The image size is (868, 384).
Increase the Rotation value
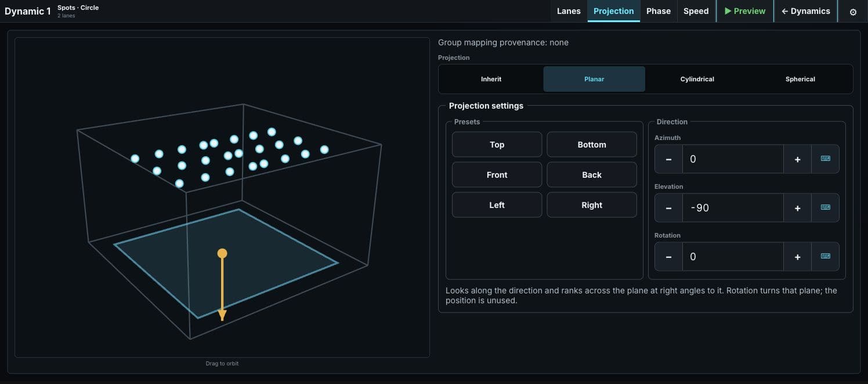pyautogui.click(x=797, y=256)
